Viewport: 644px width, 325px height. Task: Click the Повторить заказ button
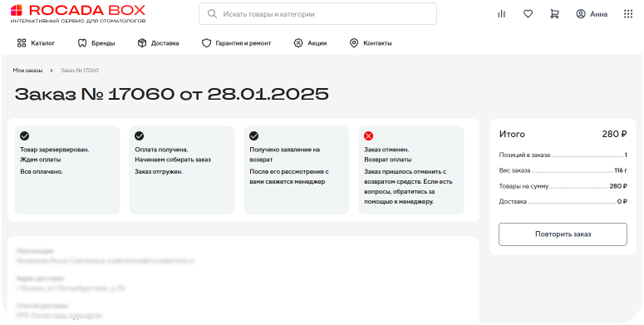[x=563, y=234]
